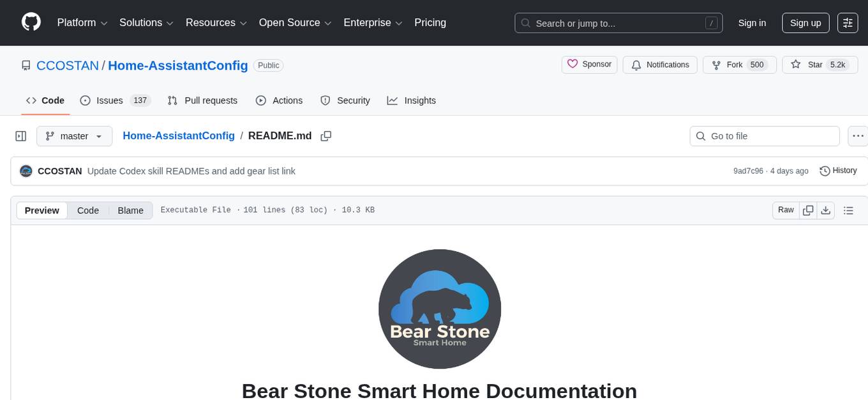Open the CCOSTAN profile link
Viewport: 868px width, 400px height.
(x=67, y=65)
